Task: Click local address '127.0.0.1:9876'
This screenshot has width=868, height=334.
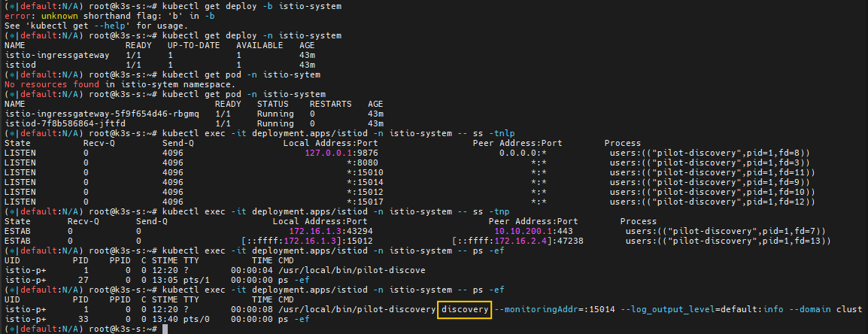Action: coord(341,153)
